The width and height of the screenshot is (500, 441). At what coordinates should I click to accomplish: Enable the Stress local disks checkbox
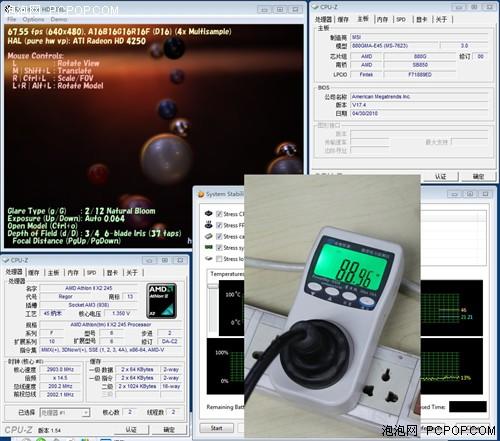(219, 259)
